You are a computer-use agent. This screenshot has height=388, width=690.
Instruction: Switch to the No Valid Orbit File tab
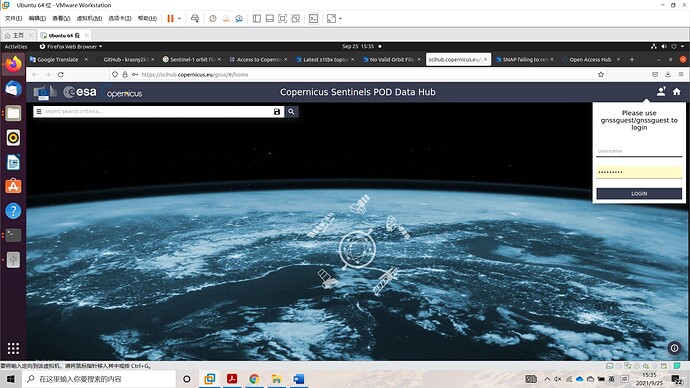click(x=392, y=59)
